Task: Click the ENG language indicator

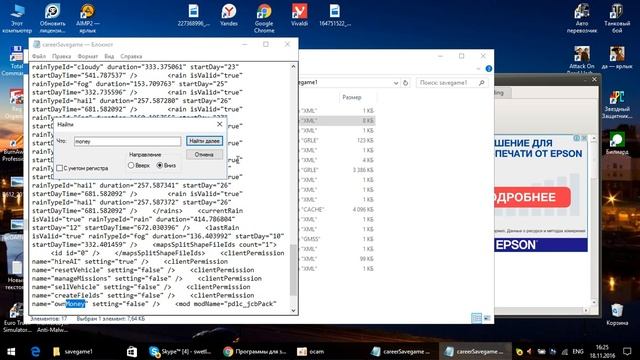Action: pyautogui.click(x=578, y=351)
